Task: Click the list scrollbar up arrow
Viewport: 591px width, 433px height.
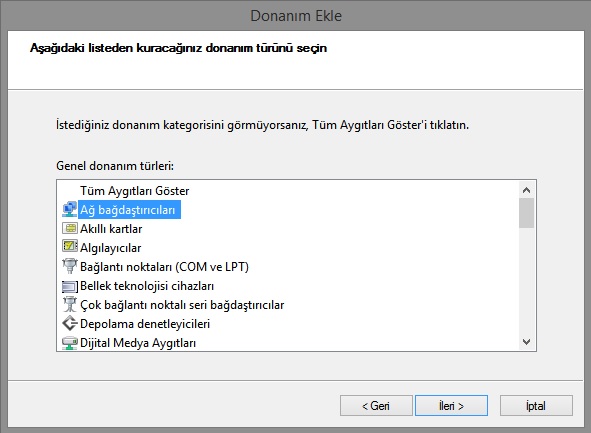Action: tap(527, 190)
